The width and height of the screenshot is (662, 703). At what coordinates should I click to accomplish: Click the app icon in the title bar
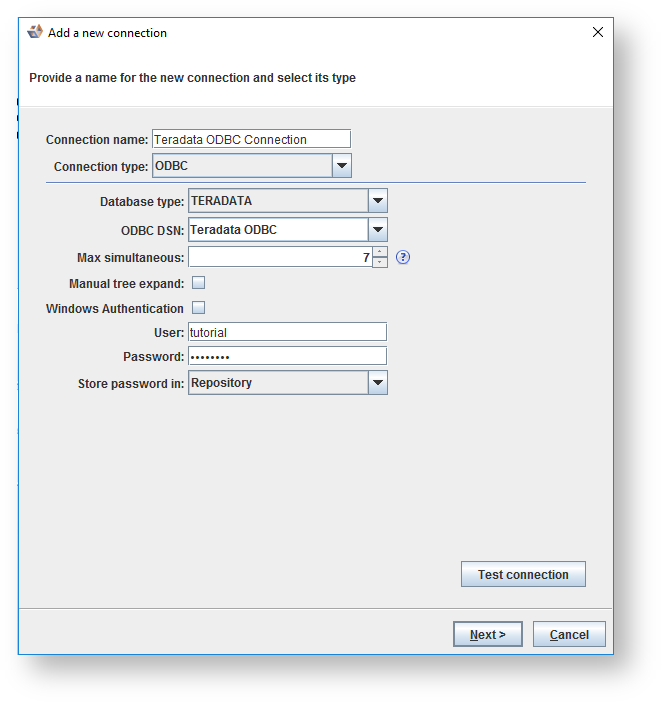[x=35, y=32]
